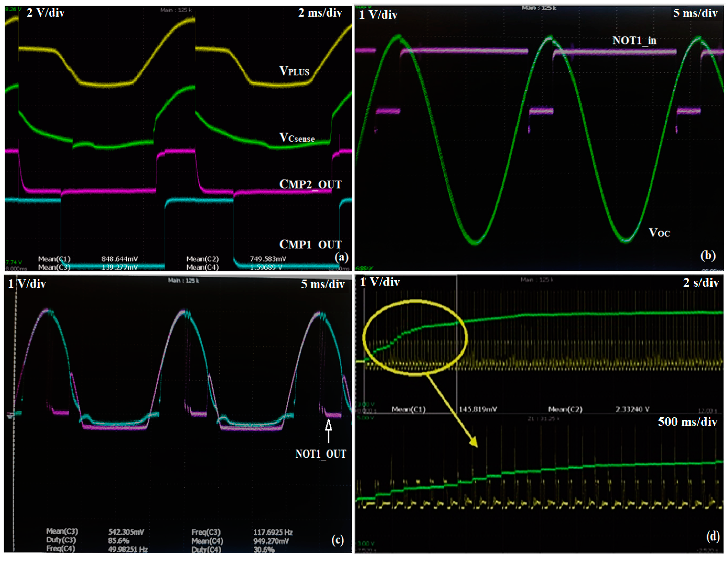Viewport: 728px width, 561px height.
Task: Click the VPLUS waveform label
Action: pyautogui.click(x=294, y=71)
